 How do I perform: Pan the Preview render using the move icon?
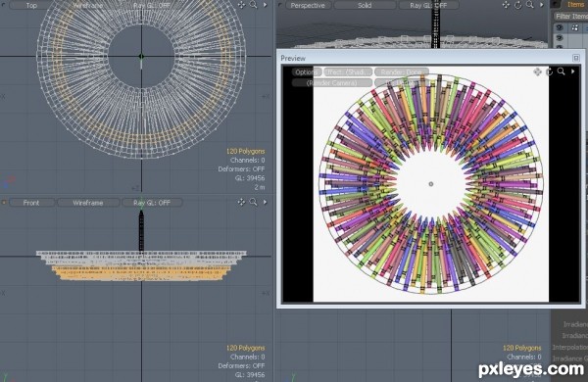coord(537,72)
